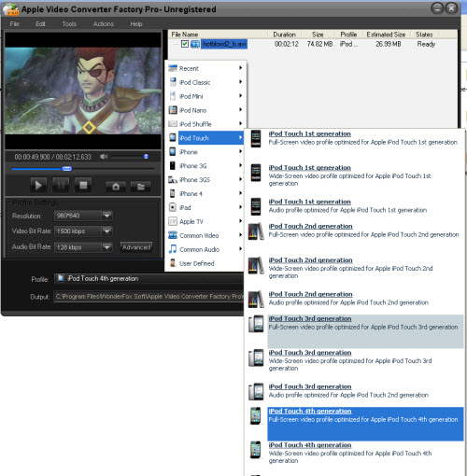Choose iPod Touch 4th generation Wide-Screen profile link

[x=310, y=445]
